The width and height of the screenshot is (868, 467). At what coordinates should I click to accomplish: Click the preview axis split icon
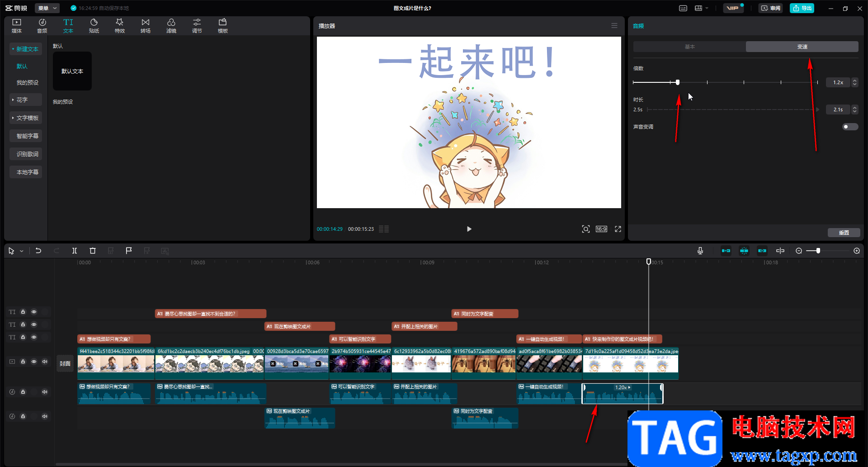point(780,251)
